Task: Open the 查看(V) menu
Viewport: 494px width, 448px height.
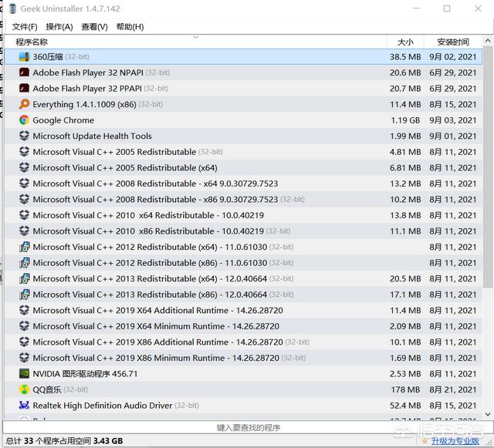Action: click(94, 27)
